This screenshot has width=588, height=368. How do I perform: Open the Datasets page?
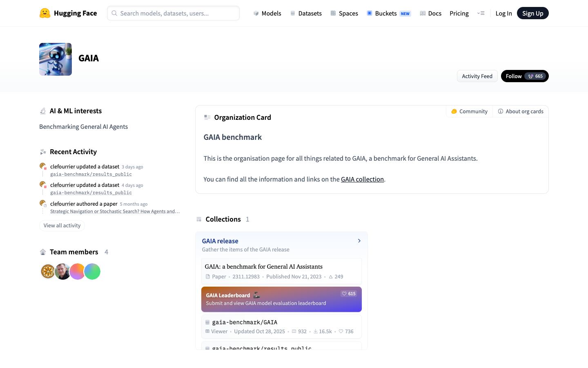(306, 13)
